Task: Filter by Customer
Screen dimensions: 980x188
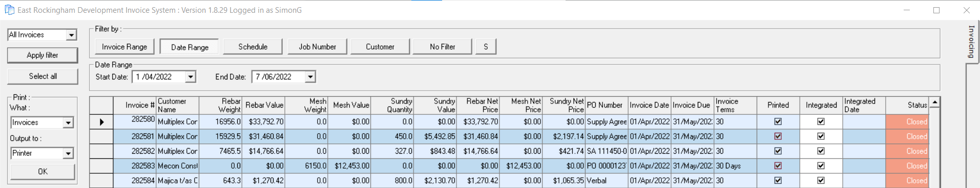Action: click(380, 47)
